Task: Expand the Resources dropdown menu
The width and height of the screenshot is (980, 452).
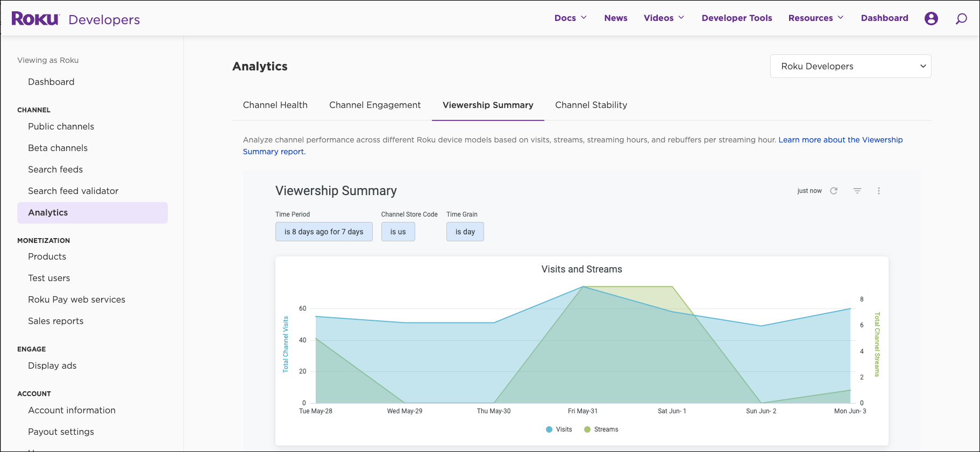Action: (x=815, y=18)
